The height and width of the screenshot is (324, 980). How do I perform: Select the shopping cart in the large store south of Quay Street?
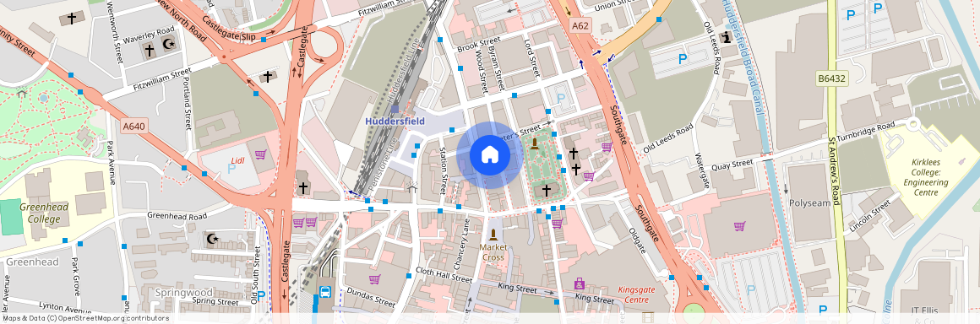click(x=739, y=226)
